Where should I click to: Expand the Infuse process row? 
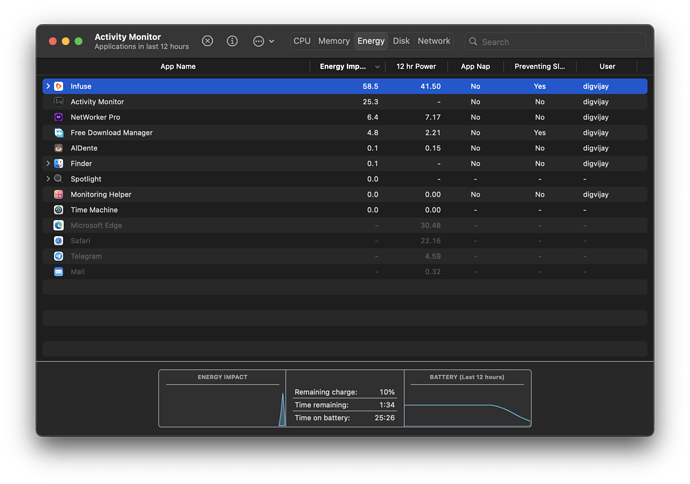coord(48,86)
